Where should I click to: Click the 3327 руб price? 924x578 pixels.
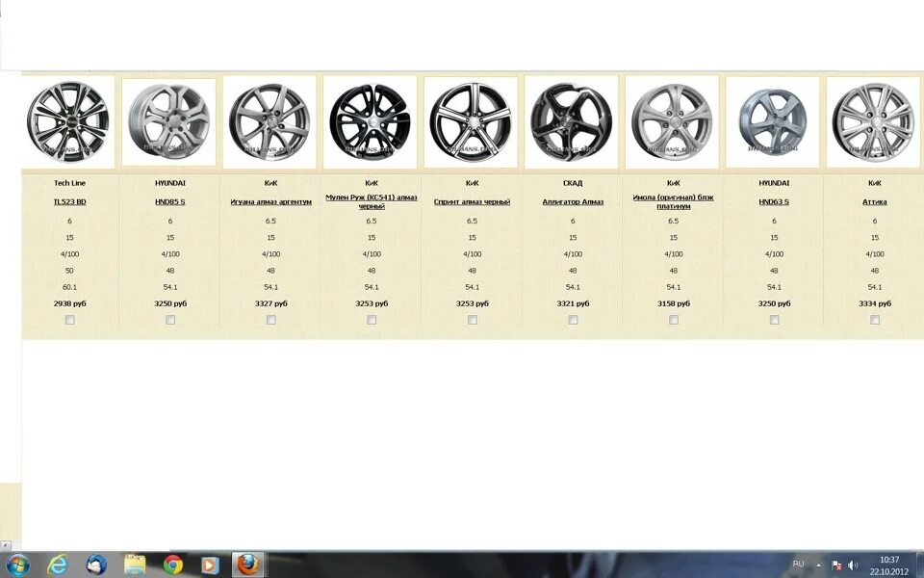(271, 303)
